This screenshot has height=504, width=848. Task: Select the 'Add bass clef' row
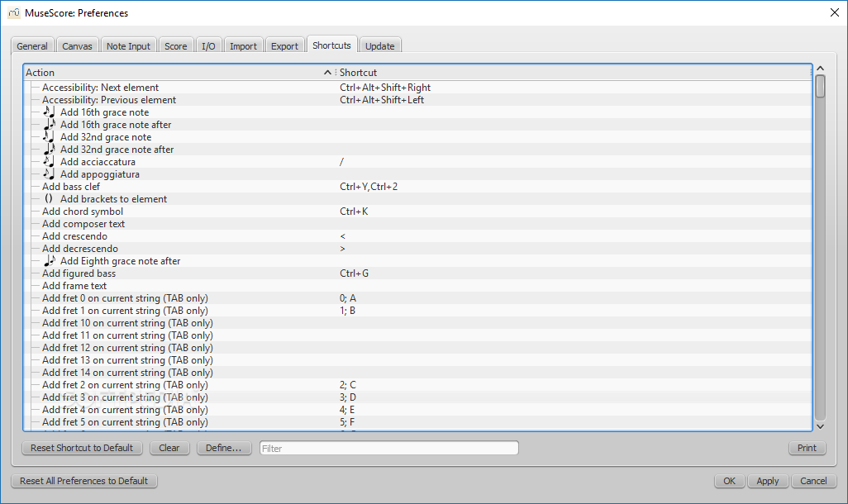(x=417, y=187)
